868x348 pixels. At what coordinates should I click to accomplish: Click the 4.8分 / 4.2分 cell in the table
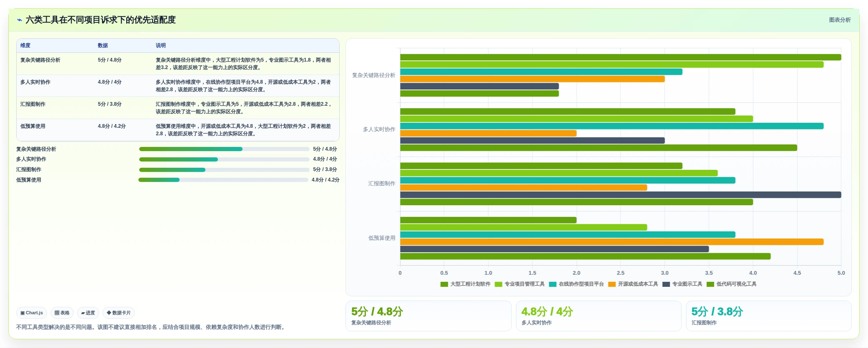[112, 126]
